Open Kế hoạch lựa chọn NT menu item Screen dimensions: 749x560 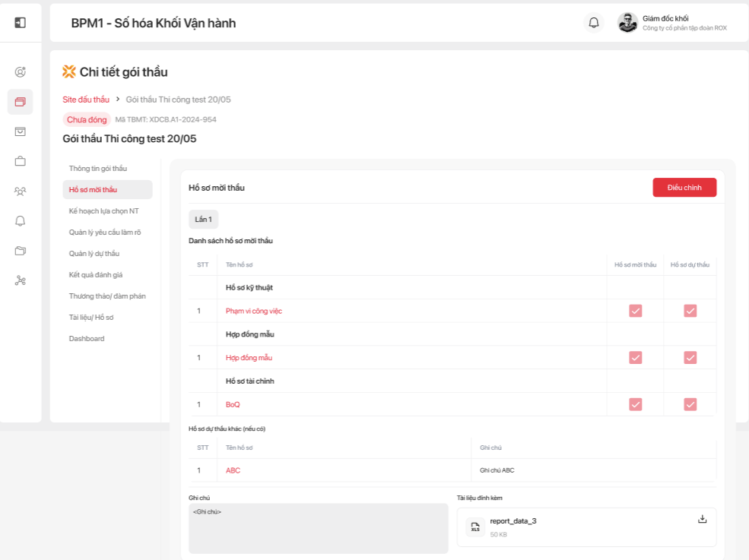click(x=103, y=210)
